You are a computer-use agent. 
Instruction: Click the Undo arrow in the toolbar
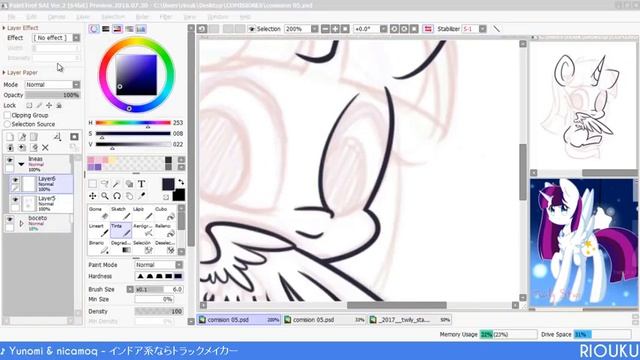coord(202,29)
